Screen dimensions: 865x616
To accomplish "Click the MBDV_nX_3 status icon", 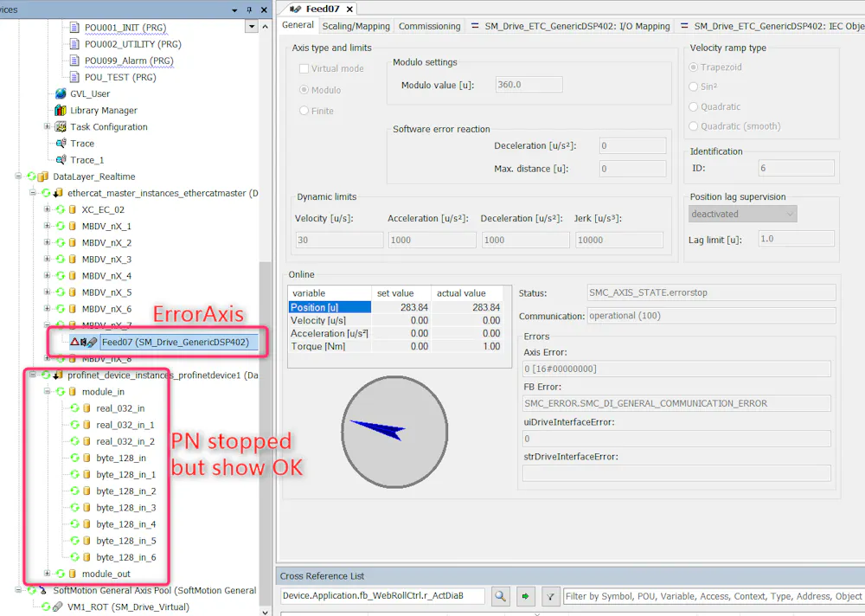I will tap(61, 260).
